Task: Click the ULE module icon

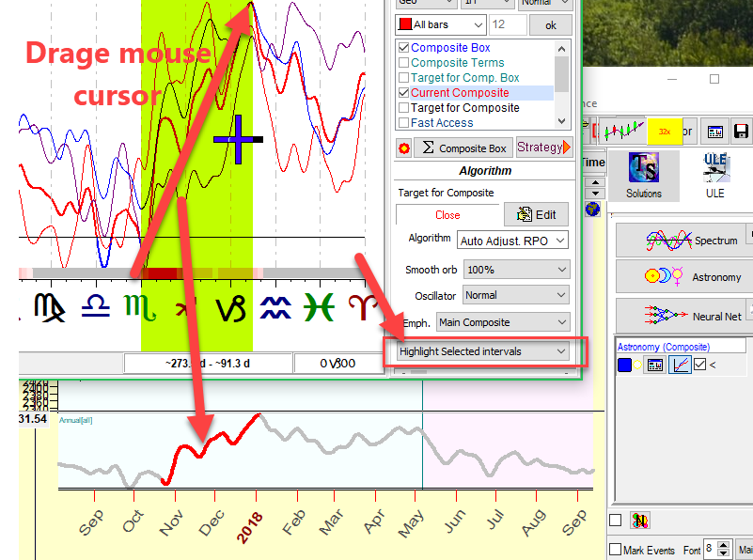Action: click(714, 175)
